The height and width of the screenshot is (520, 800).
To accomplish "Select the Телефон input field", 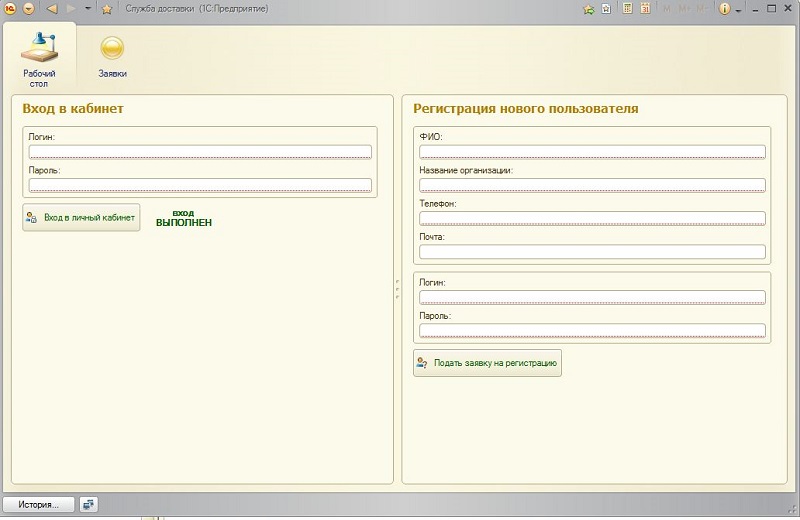I will [x=592, y=218].
